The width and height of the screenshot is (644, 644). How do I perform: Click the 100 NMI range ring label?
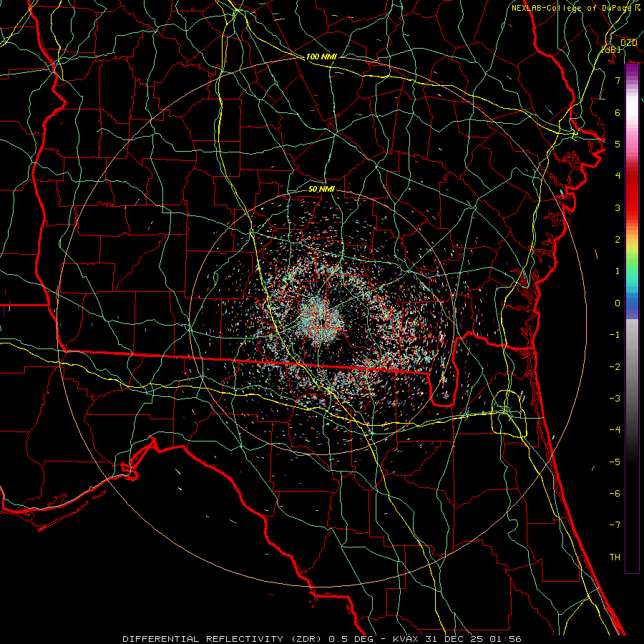click(x=321, y=57)
